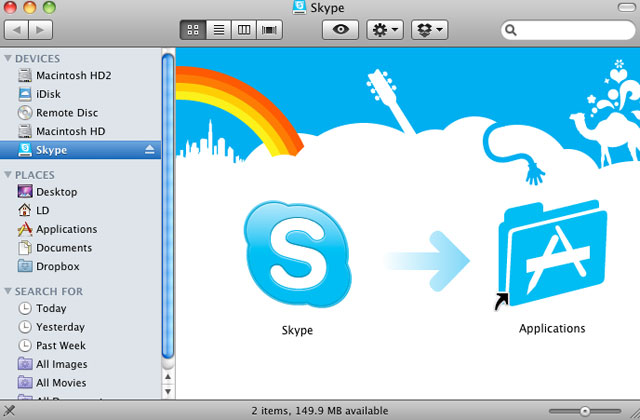This screenshot has height=420, width=640.
Task: Collapse the PLACES section
Action: click(8, 175)
